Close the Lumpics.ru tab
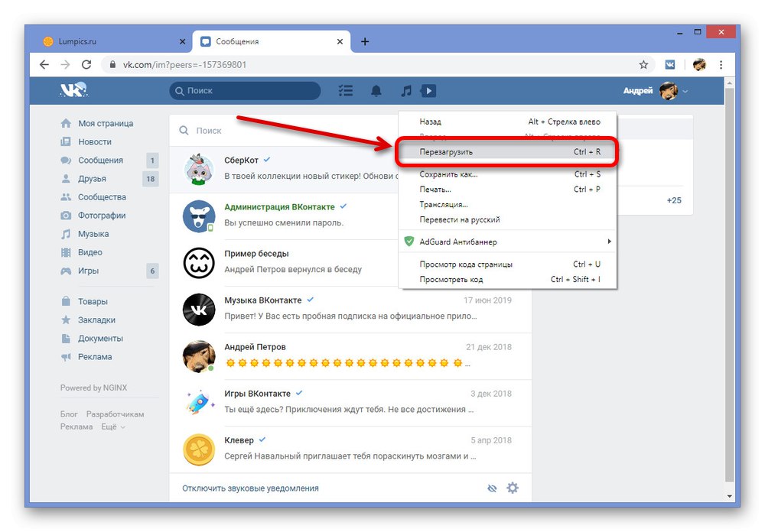 (x=183, y=41)
